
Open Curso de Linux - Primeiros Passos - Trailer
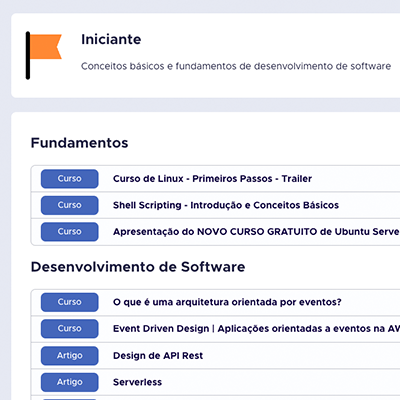click(212, 179)
